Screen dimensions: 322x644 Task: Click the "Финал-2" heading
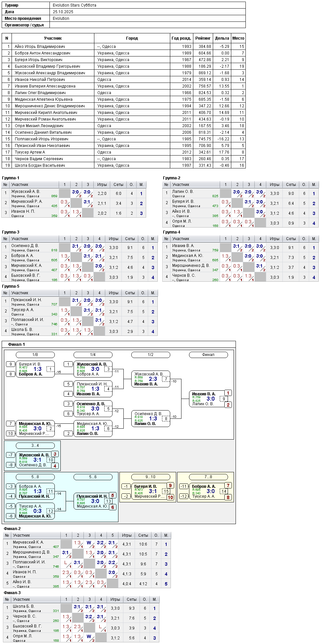tap(12, 529)
